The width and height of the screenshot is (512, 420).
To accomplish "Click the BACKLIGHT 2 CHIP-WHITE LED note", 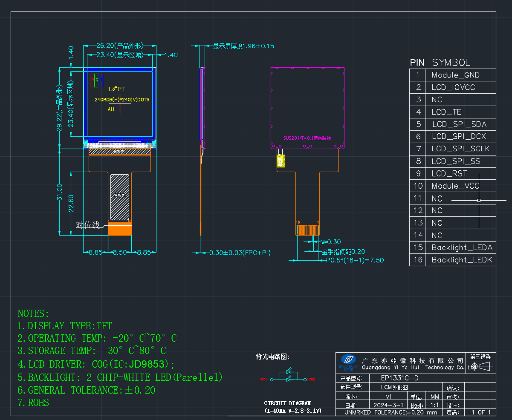I will 120,377.
